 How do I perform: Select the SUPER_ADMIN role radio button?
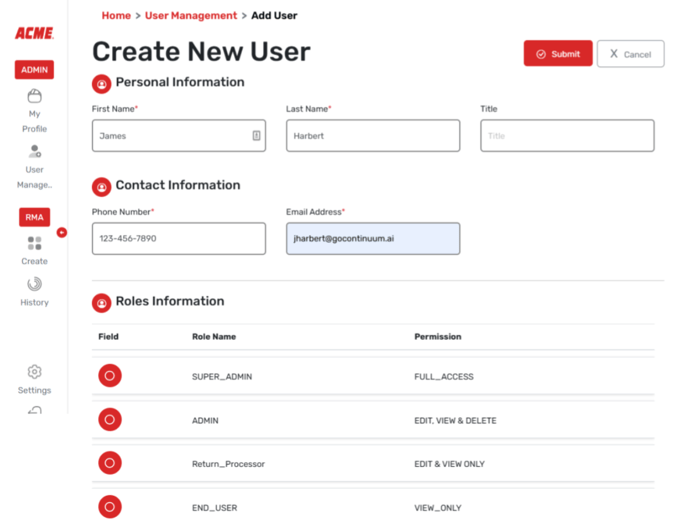(110, 376)
